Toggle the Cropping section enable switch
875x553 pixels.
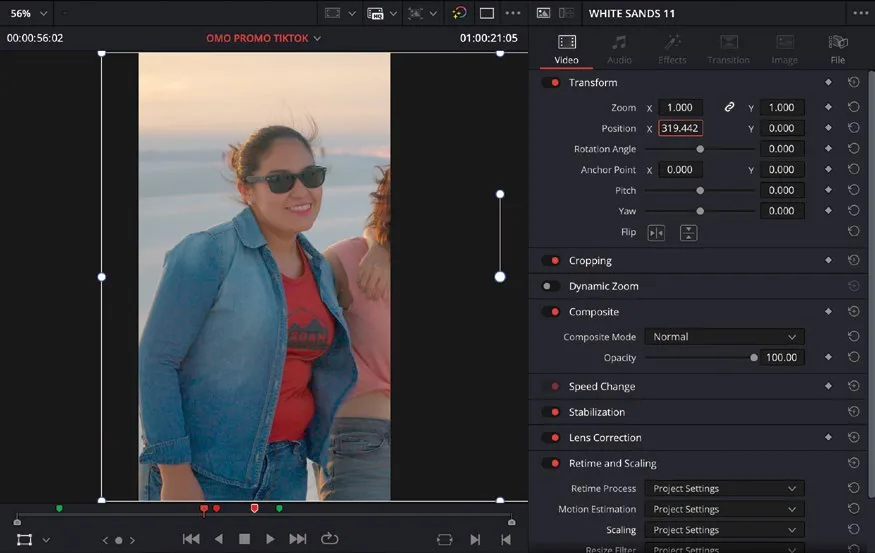[551, 261]
